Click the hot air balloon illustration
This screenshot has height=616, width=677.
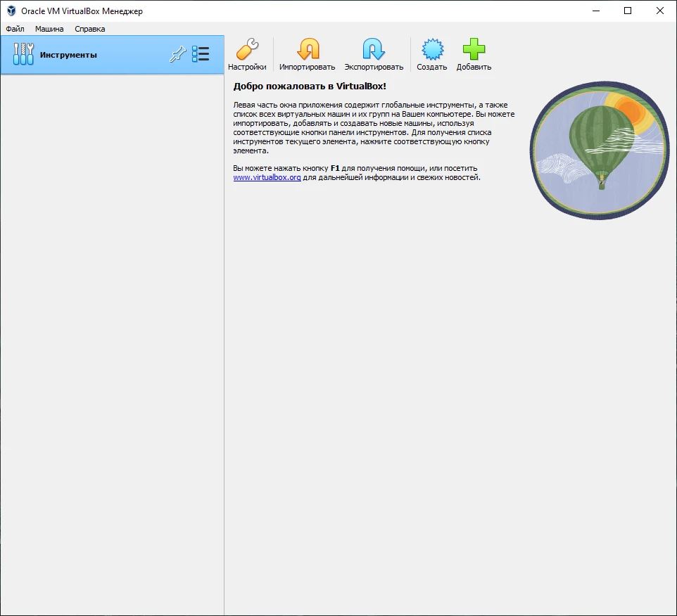597,150
